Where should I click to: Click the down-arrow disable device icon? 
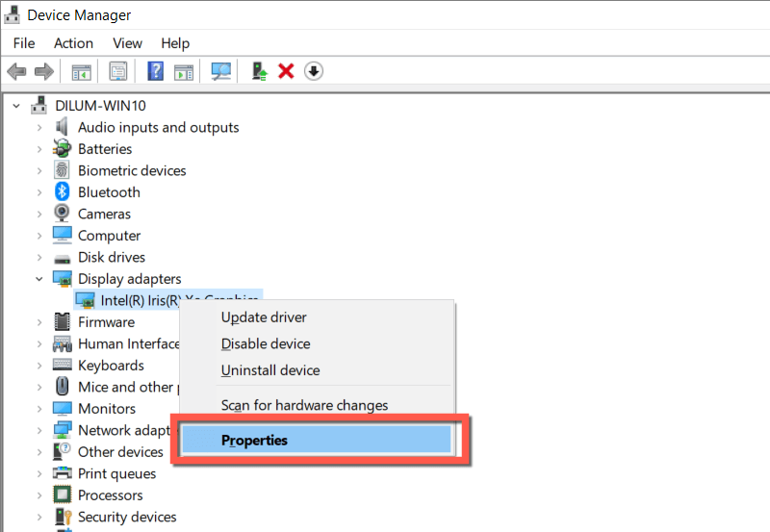[314, 71]
